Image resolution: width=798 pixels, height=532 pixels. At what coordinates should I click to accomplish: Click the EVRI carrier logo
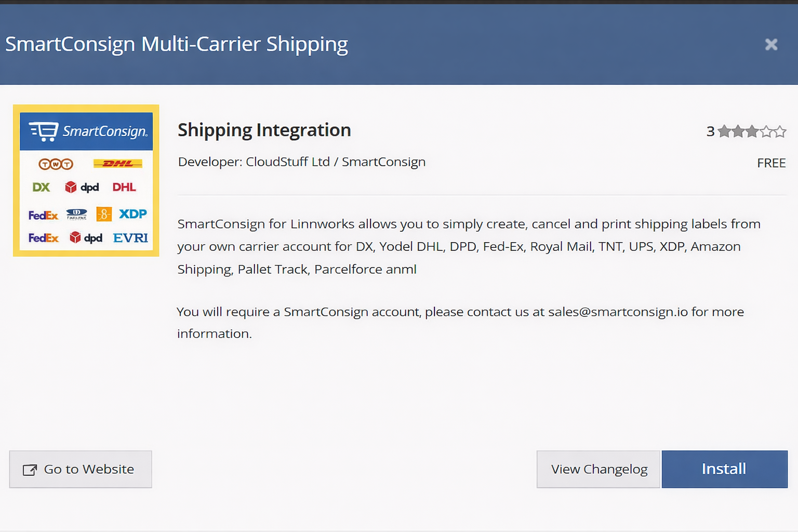tap(130, 238)
